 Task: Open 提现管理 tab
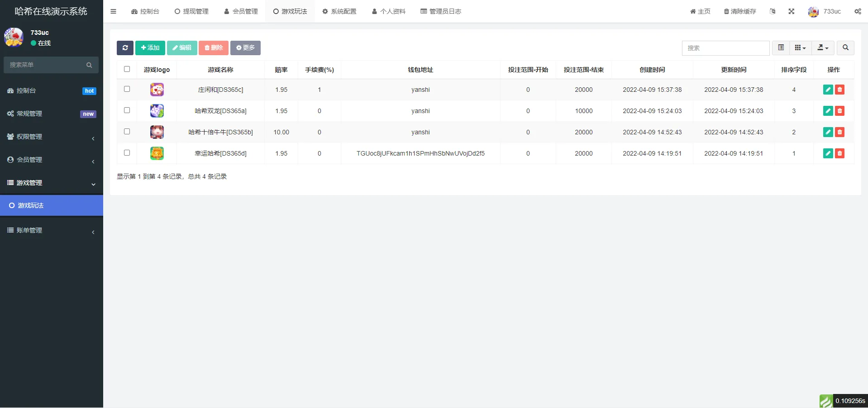[191, 11]
